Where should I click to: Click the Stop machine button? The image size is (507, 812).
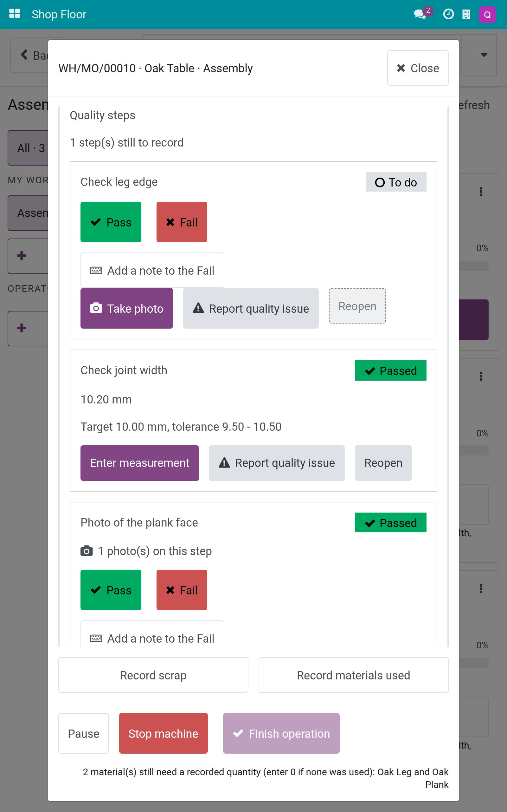tap(163, 733)
